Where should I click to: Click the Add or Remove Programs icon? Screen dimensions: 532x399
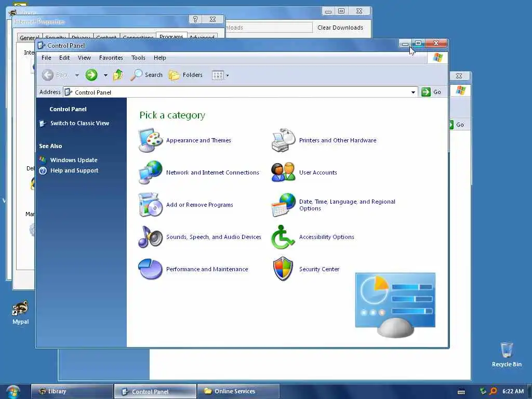click(x=151, y=205)
